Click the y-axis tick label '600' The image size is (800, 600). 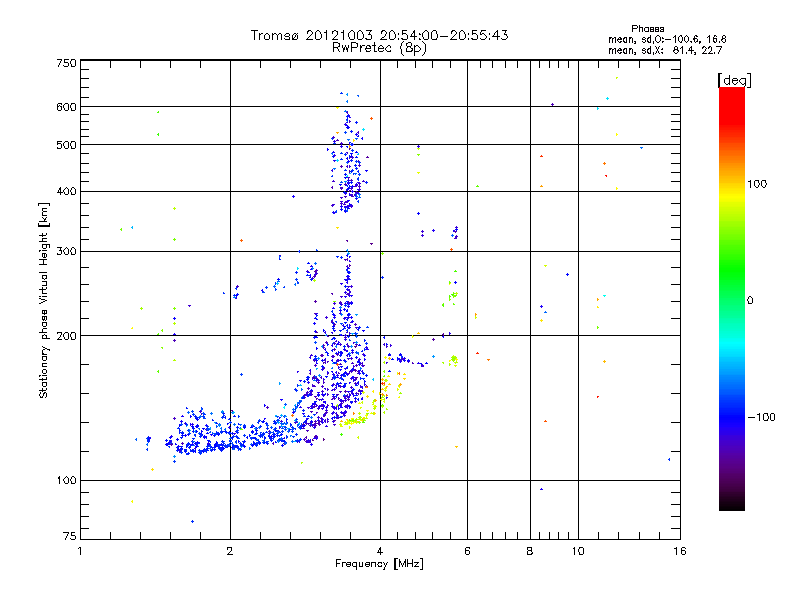66,107
